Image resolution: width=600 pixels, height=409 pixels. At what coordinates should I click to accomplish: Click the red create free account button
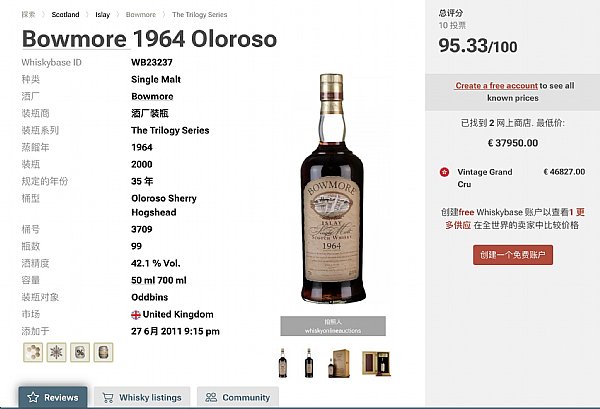coord(513,255)
